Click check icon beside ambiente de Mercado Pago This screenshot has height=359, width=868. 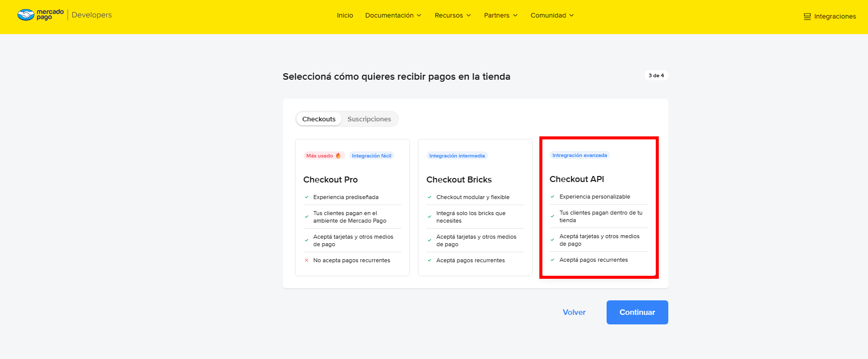307,217
